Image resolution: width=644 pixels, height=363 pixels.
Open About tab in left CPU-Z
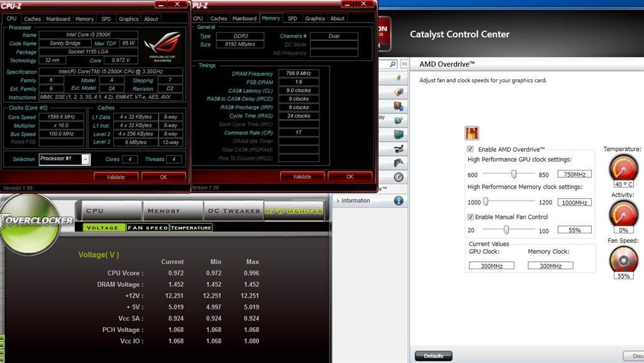click(x=151, y=19)
